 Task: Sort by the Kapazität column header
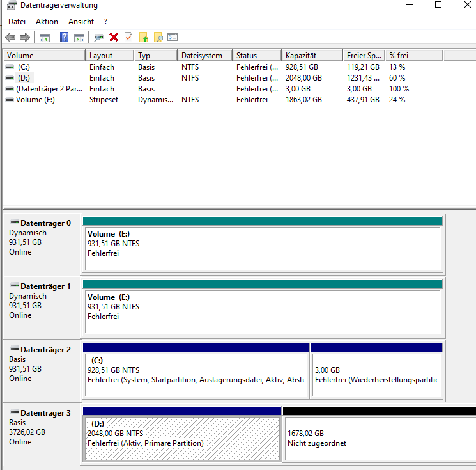312,56
